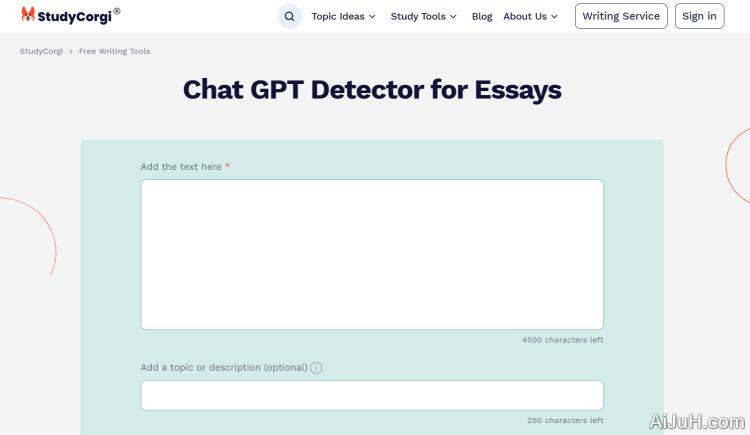The height and width of the screenshot is (435, 750).
Task: Focus the topic or description field
Action: point(372,395)
